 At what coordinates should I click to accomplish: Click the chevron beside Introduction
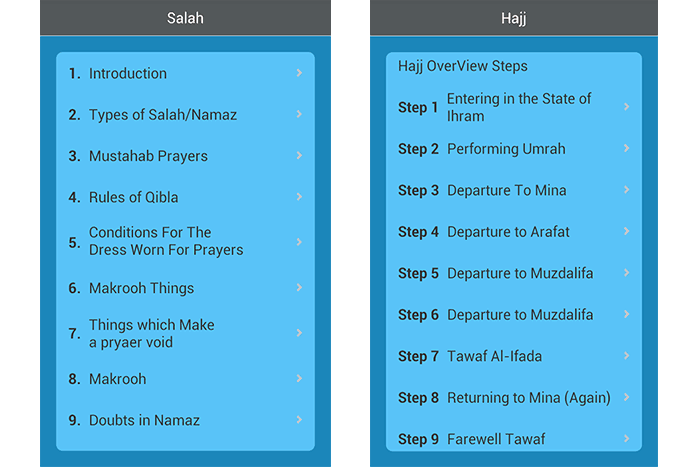tap(299, 73)
